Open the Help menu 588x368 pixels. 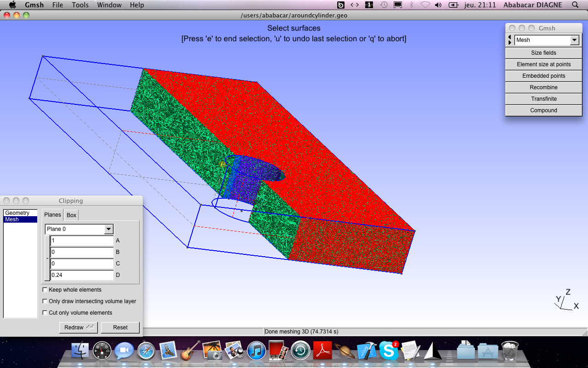coord(137,5)
